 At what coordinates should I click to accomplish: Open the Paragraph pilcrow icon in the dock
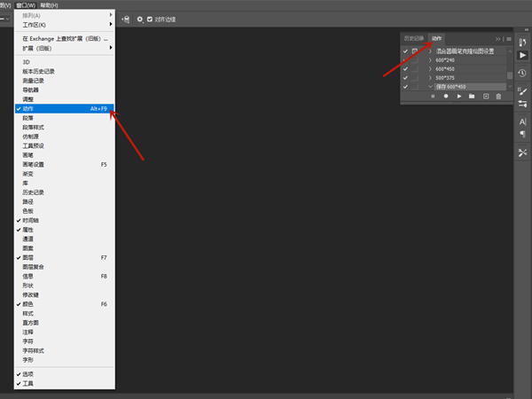click(x=522, y=134)
